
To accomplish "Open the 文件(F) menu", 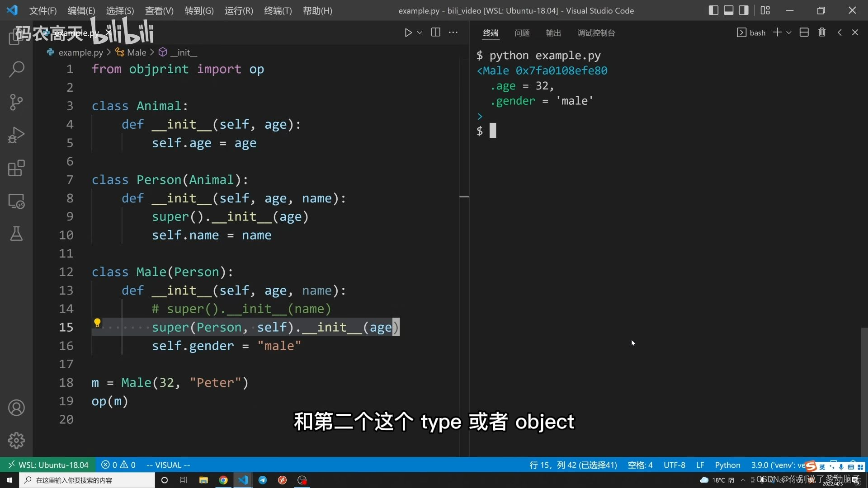I will (x=43, y=10).
